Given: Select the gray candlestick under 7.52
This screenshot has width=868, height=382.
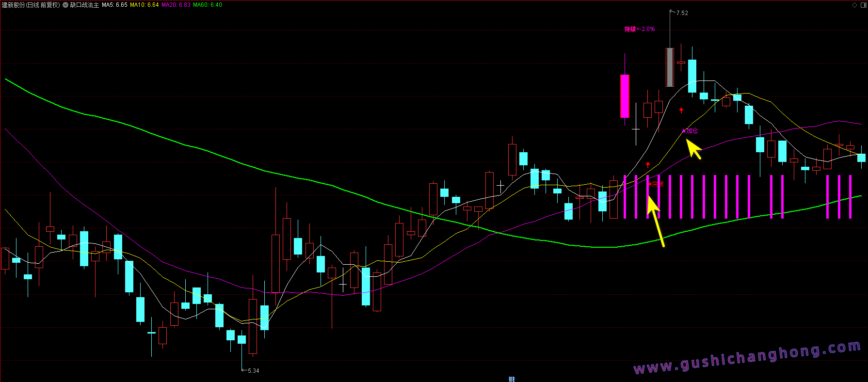Looking at the screenshot, I should pyautogui.click(x=670, y=67).
